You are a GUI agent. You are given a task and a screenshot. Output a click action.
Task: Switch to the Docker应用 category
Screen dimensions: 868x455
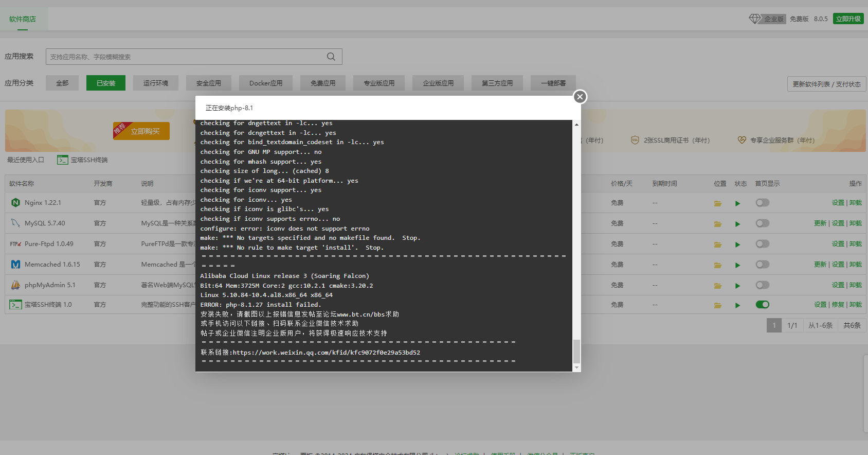[266, 83]
